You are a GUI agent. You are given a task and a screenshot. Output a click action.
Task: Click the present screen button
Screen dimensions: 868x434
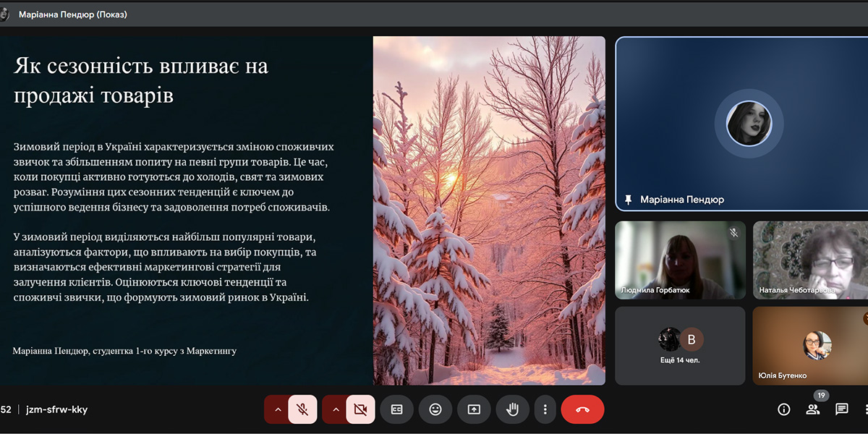[x=474, y=409]
